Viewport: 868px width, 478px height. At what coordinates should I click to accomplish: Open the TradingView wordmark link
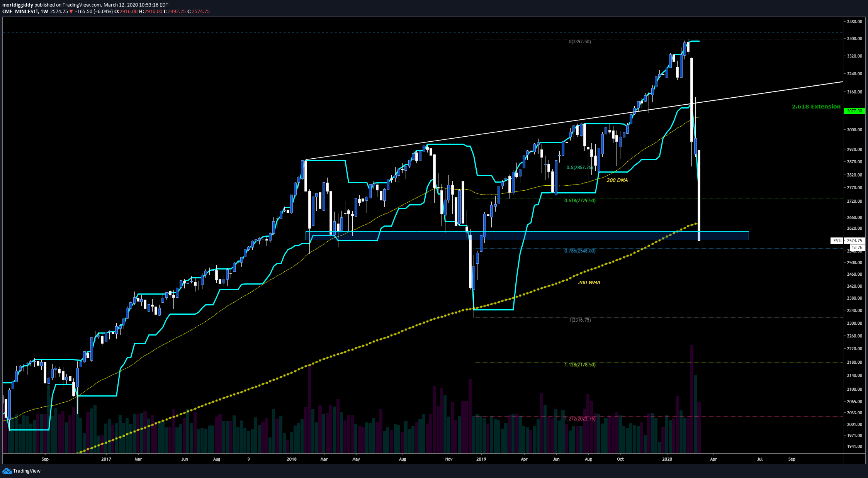(27, 471)
